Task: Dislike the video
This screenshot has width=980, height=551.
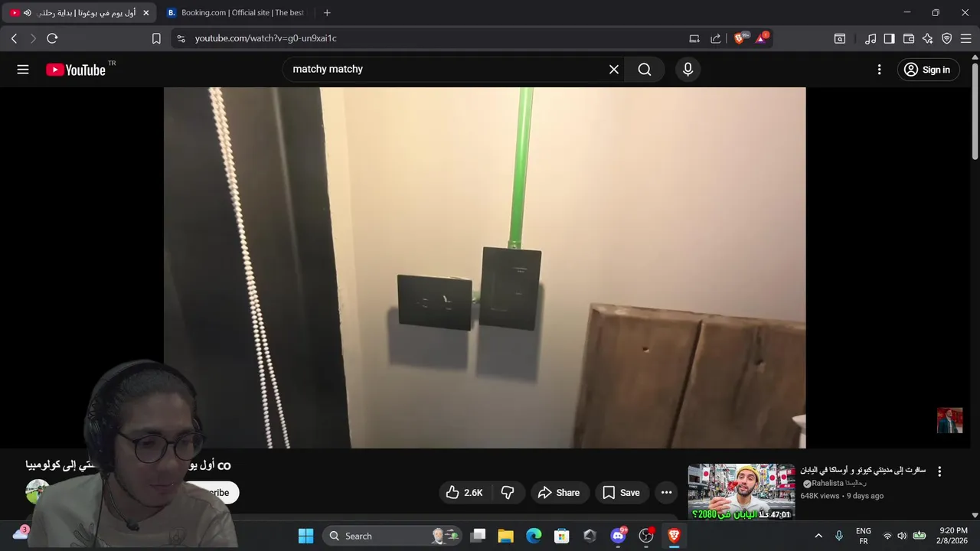Action: click(508, 493)
